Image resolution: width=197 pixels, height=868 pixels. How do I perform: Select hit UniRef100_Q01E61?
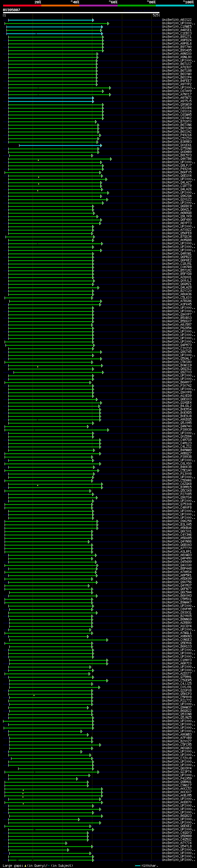177,145
